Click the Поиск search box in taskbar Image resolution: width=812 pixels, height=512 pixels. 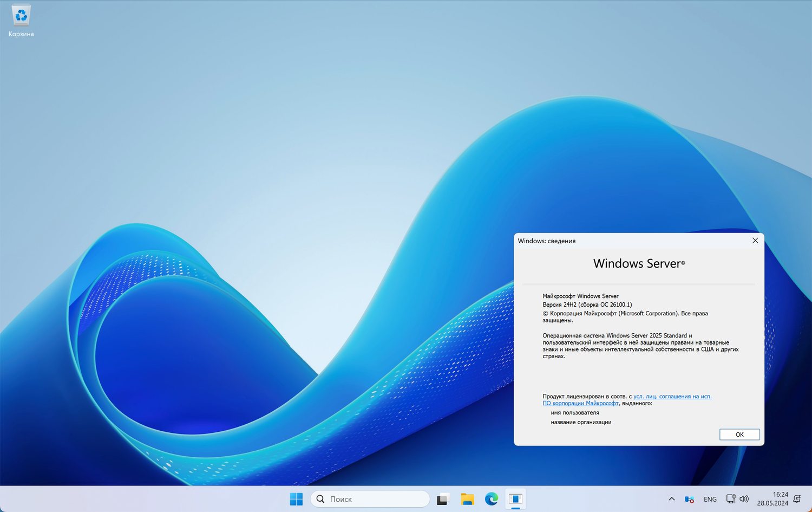(x=370, y=499)
